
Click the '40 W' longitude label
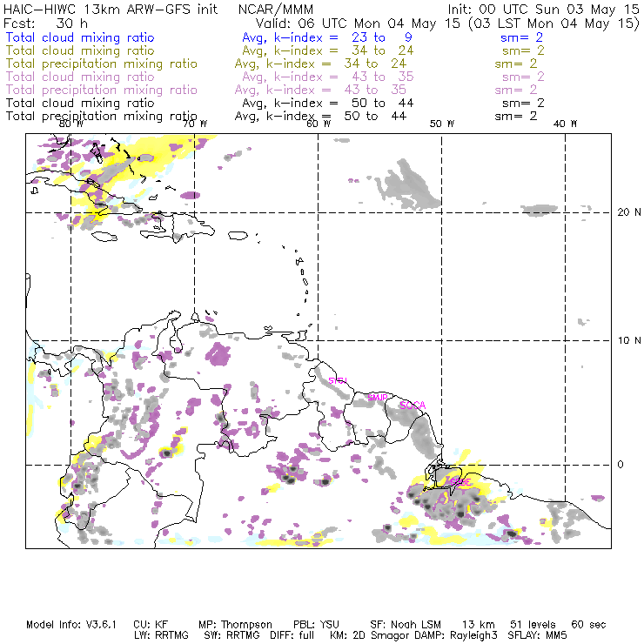pyautogui.click(x=565, y=124)
